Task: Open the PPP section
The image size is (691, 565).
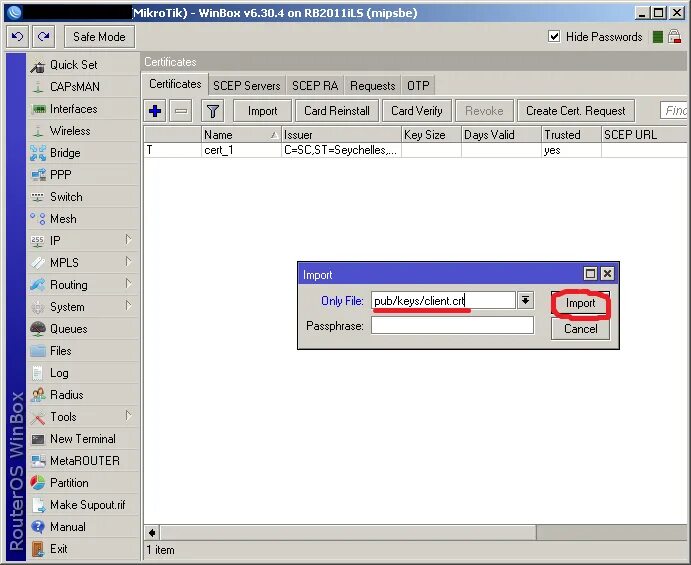Action: coord(60,175)
